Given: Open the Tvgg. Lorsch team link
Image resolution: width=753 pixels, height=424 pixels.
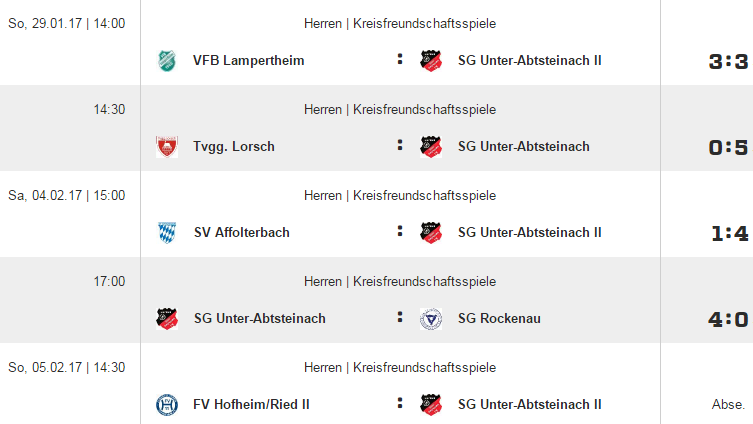Looking at the screenshot, I should pos(233,146).
